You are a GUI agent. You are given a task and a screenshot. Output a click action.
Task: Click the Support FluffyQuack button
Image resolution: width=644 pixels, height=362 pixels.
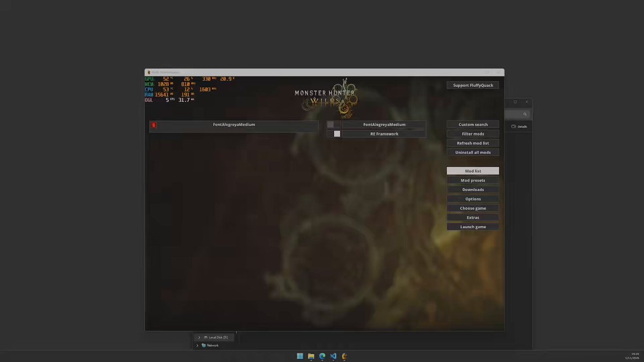473,85
